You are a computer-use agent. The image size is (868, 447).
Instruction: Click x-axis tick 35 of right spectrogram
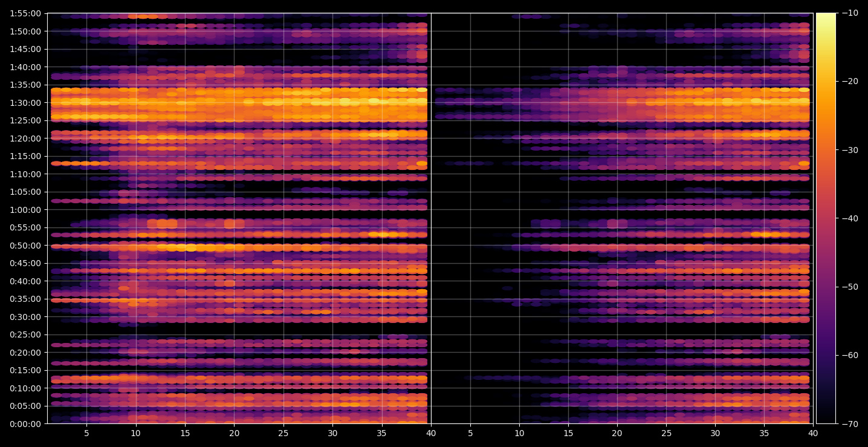(x=764, y=434)
